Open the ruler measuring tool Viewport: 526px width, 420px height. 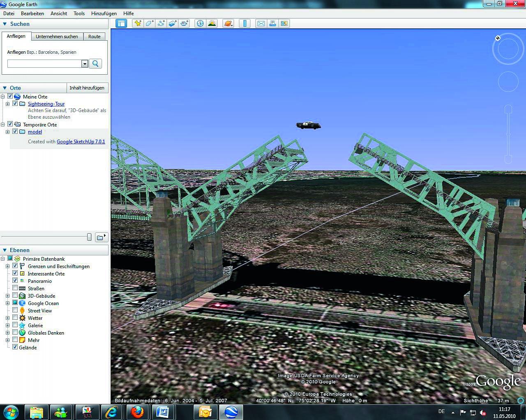pos(245,23)
